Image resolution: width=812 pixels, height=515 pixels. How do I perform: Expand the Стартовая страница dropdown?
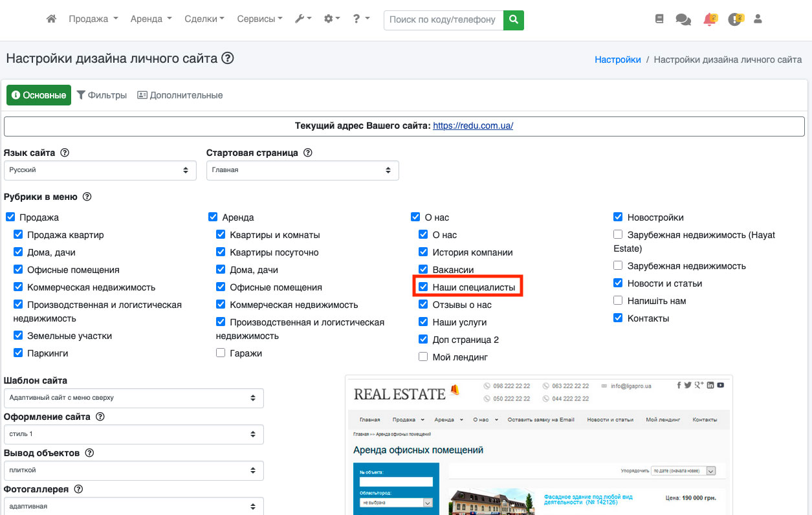302,170
